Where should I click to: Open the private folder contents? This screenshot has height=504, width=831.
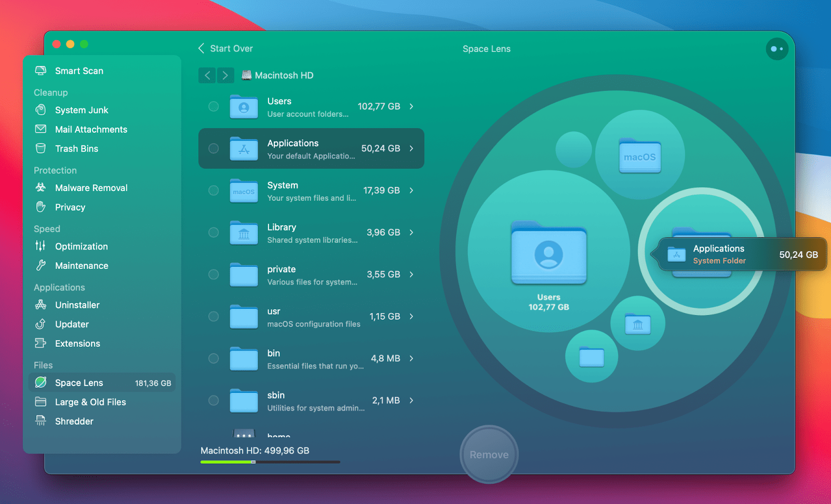tap(411, 275)
